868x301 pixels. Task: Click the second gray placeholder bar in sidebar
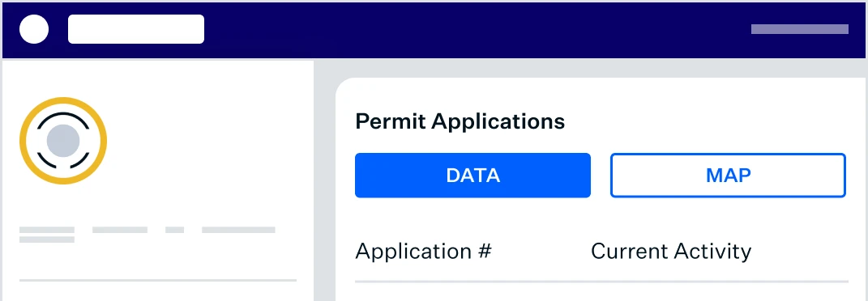pyautogui.click(x=120, y=230)
